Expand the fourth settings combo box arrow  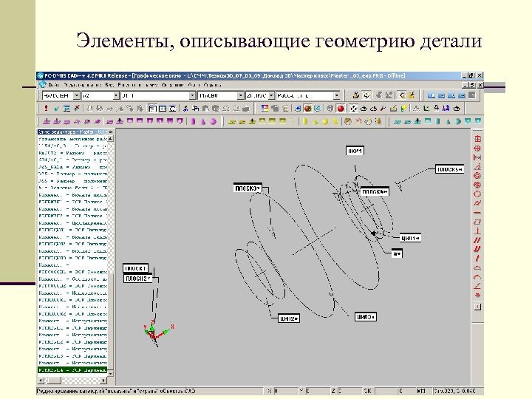point(241,95)
